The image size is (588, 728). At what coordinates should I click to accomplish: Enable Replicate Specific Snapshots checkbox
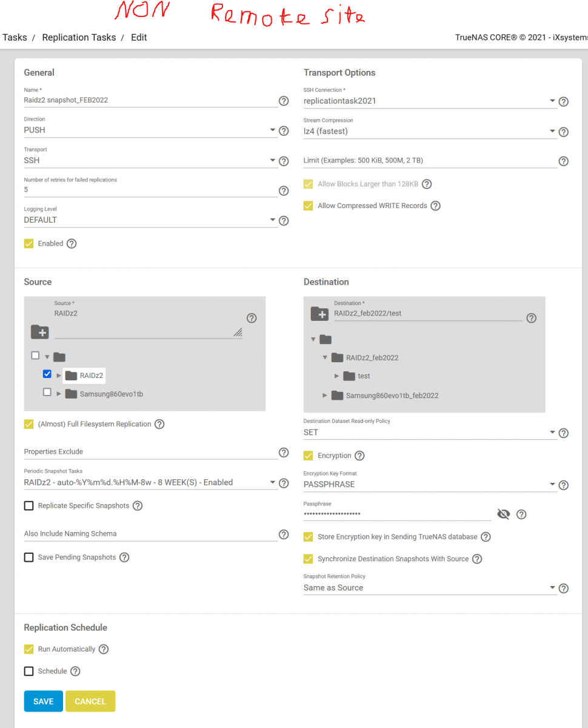click(28, 505)
